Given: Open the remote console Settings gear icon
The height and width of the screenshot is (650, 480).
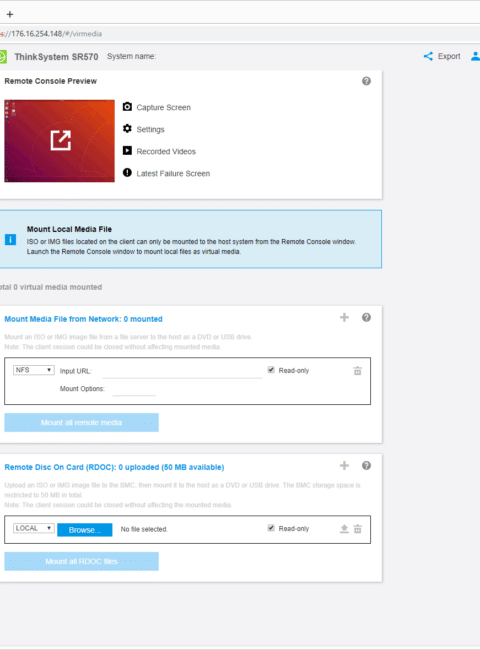Looking at the screenshot, I should click(x=127, y=129).
